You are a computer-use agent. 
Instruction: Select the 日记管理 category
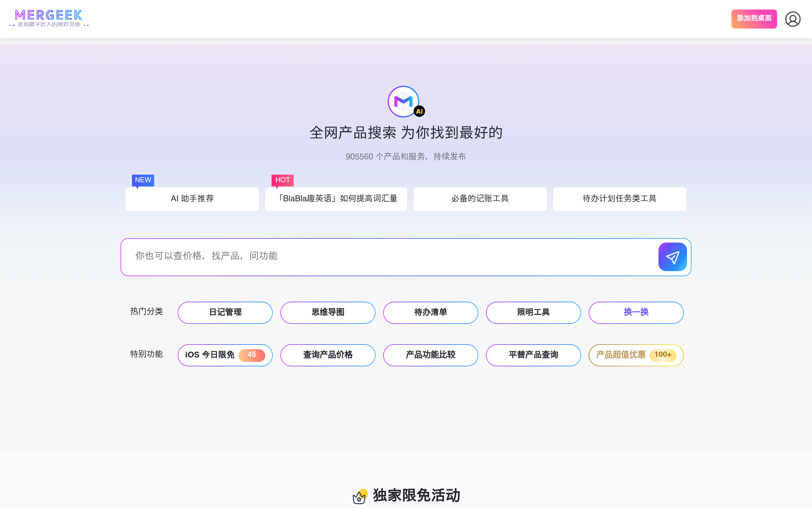click(225, 312)
